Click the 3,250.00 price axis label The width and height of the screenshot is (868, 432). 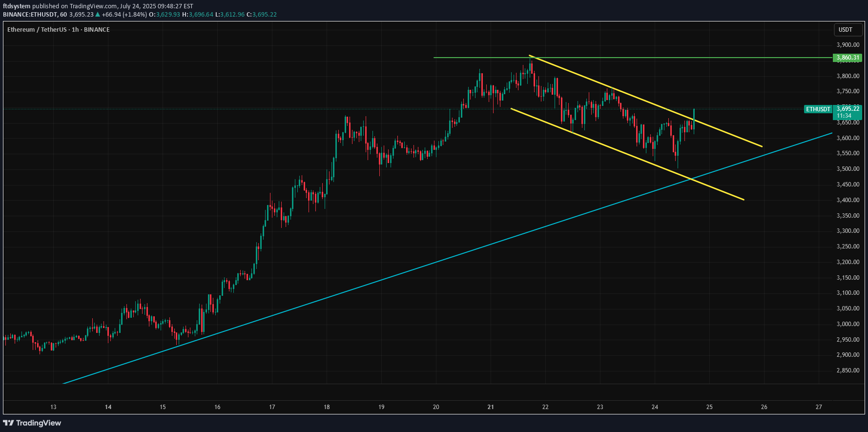coord(848,247)
